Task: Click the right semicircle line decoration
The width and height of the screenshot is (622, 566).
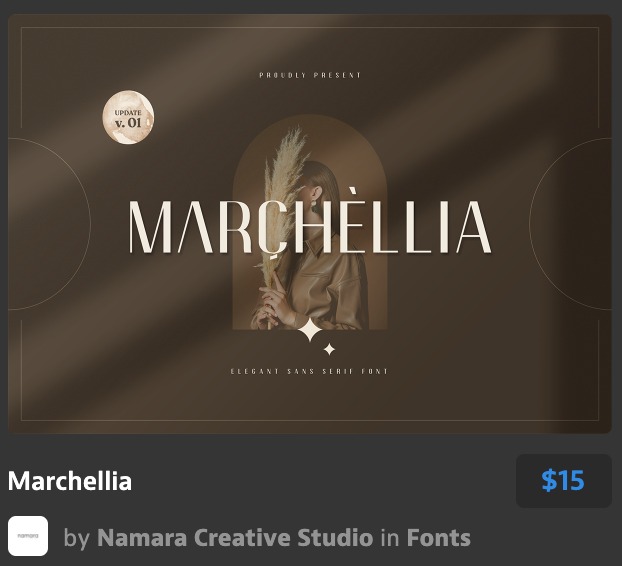Action: point(570,224)
